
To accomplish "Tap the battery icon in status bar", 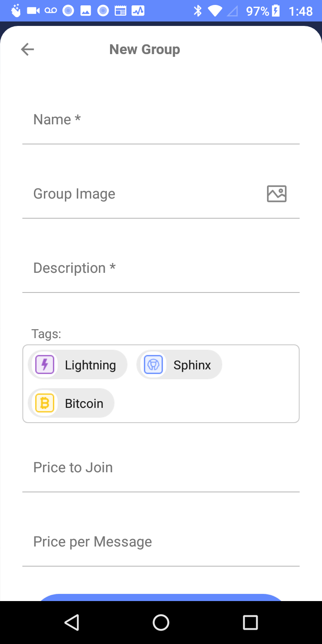I will click(276, 11).
